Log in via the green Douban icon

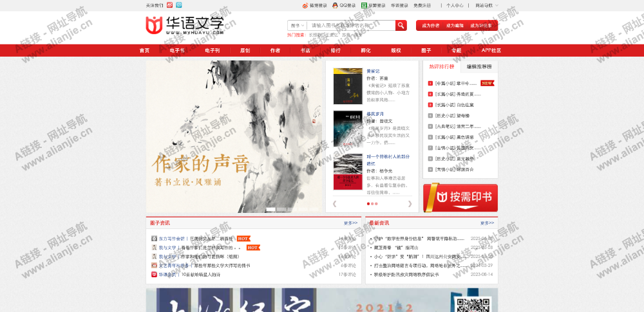click(364, 5)
